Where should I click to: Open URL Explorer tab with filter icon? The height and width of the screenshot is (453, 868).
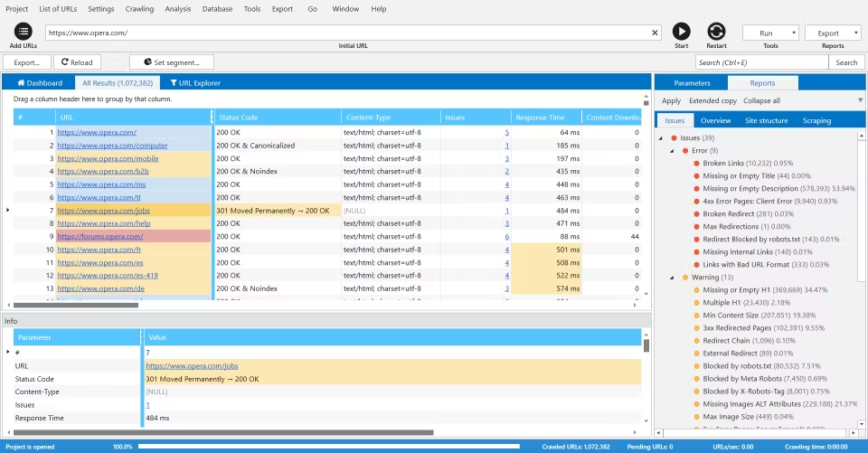pos(195,83)
